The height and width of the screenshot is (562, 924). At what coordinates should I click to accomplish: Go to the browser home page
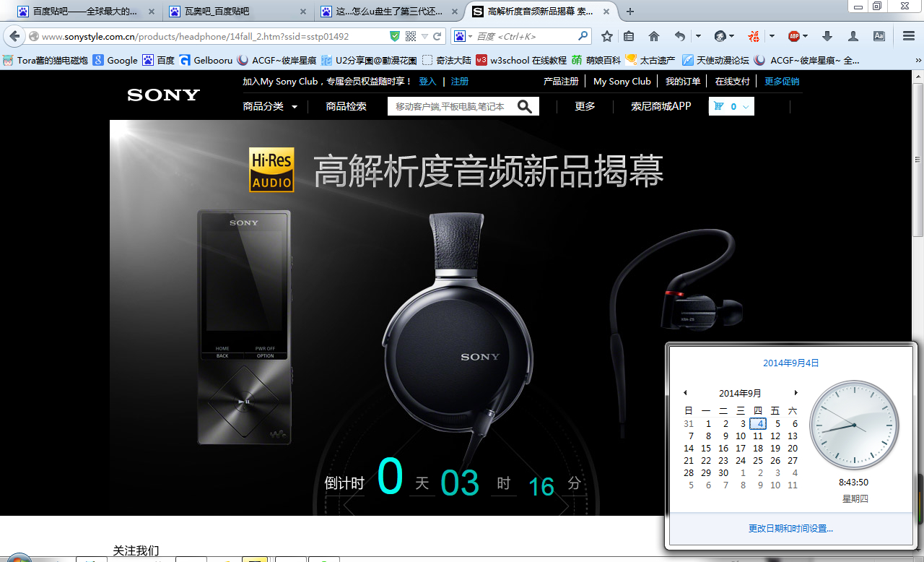click(x=653, y=36)
